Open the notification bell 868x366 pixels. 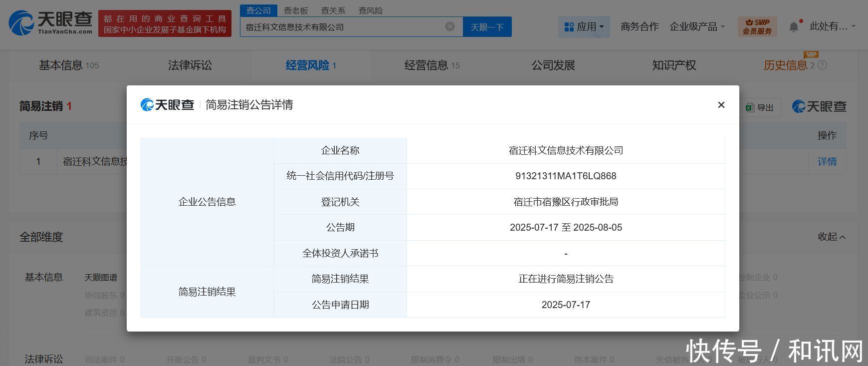[794, 27]
